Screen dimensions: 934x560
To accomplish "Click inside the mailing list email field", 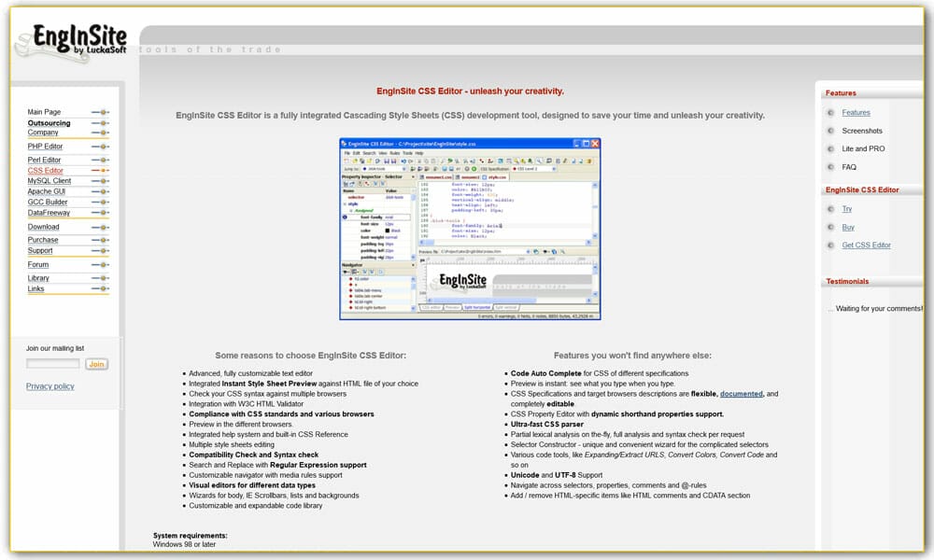I will pos(53,364).
